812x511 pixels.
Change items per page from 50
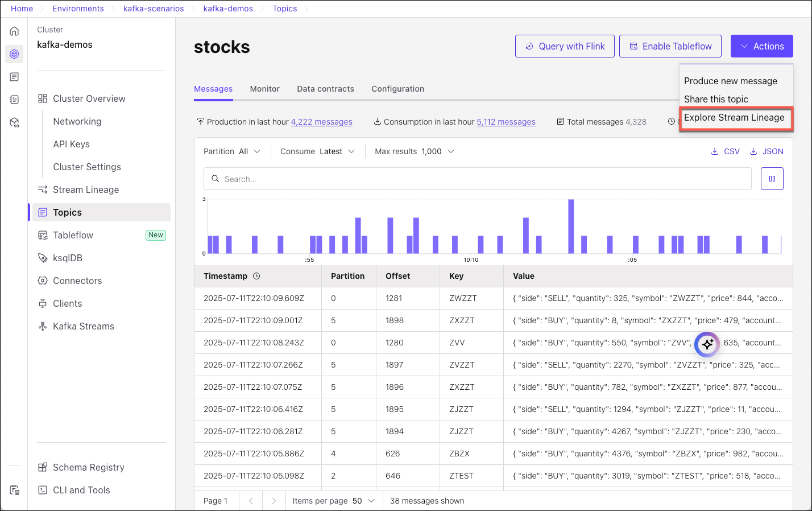pyautogui.click(x=333, y=500)
